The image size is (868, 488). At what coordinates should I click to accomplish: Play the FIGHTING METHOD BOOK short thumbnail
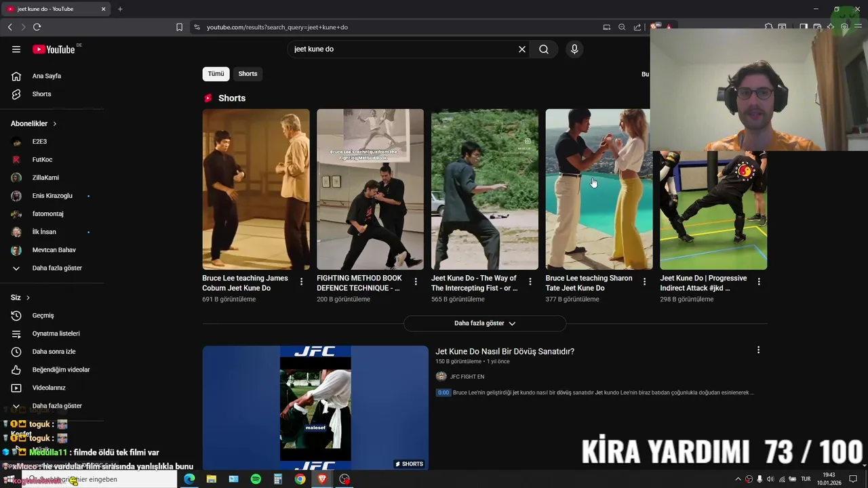pos(370,189)
